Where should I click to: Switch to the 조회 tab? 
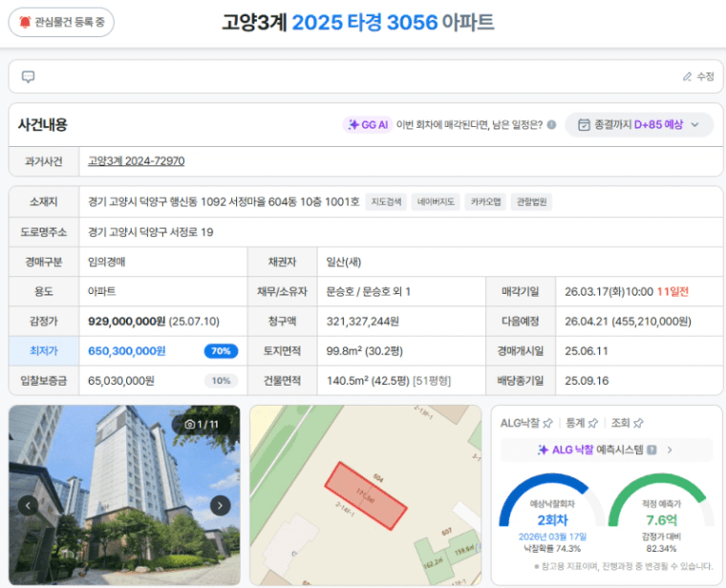coord(620,422)
